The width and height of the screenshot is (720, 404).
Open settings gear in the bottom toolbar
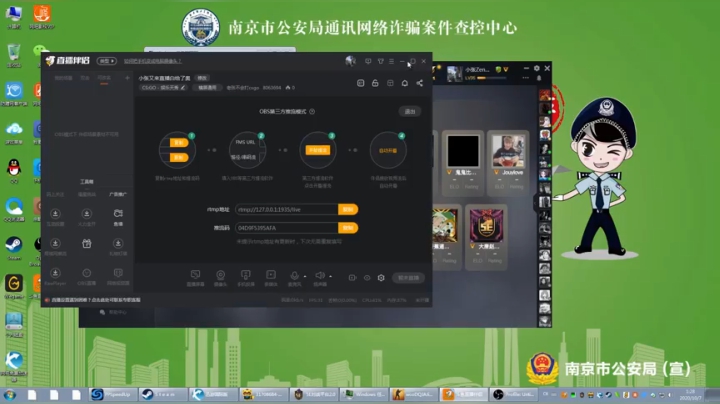(381, 278)
